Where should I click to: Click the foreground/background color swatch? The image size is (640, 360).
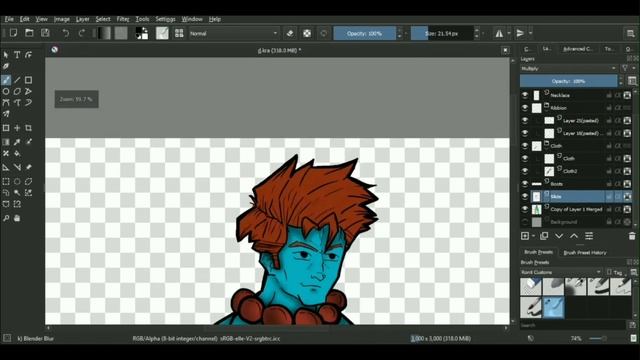pos(142,33)
